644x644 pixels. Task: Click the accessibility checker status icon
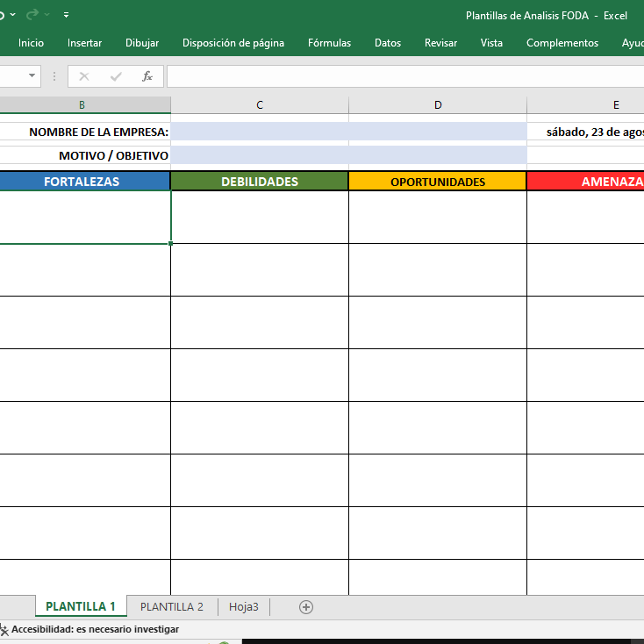click(4, 629)
